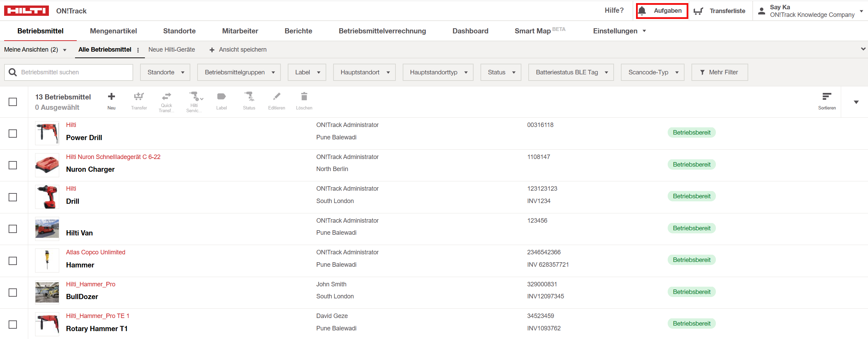This screenshot has width=868, height=339.
Task: Select the Betriebsmittel tab
Action: [40, 31]
